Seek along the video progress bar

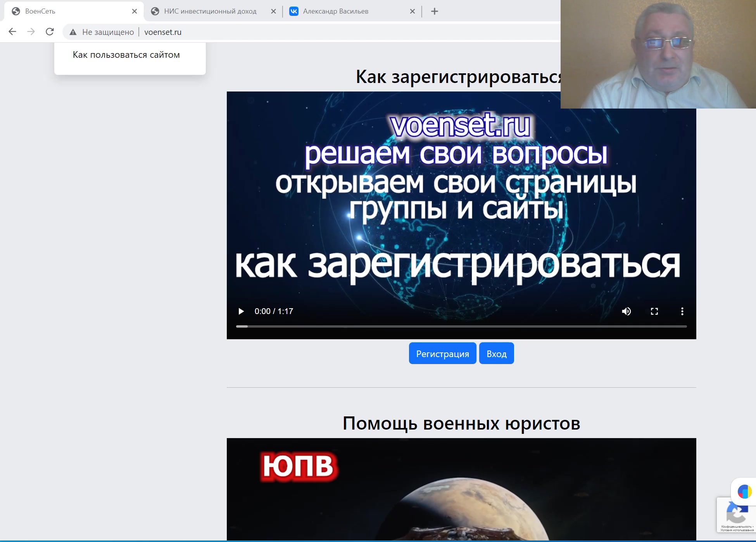pyautogui.click(x=461, y=326)
